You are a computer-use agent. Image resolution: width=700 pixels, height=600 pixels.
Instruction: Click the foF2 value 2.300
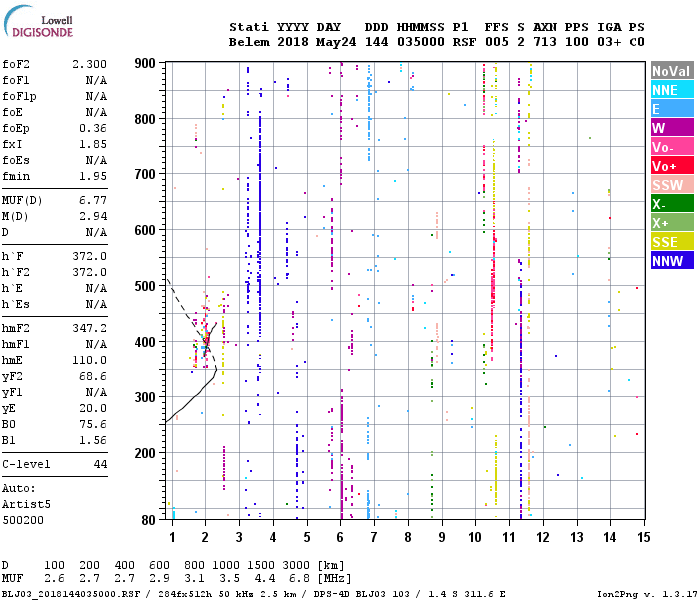point(89,64)
